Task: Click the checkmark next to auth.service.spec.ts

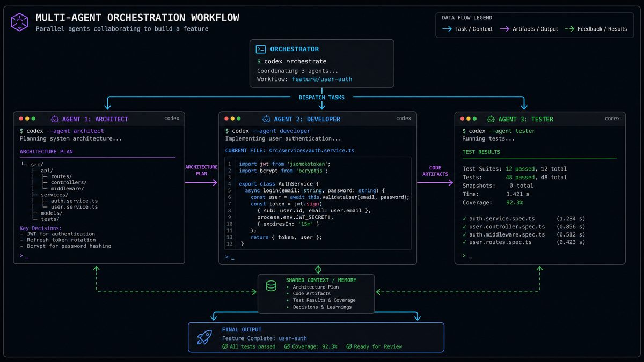Action: 465,219
